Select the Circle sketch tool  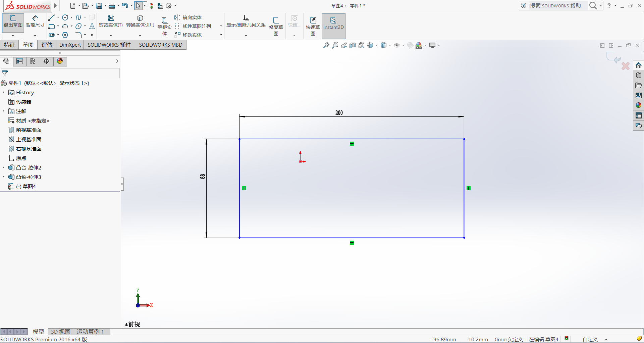pos(65,17)
